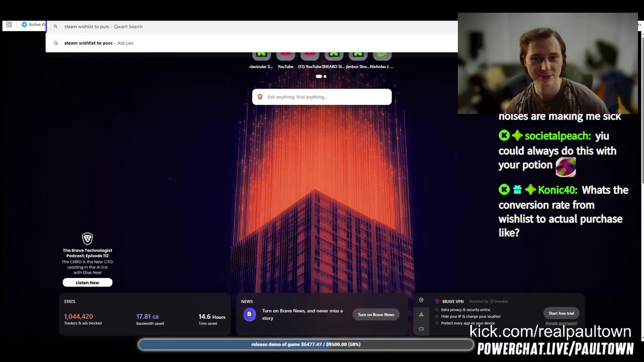Select the VPN shield tab icon
The image size is (644, 362).
coord(421,300)
